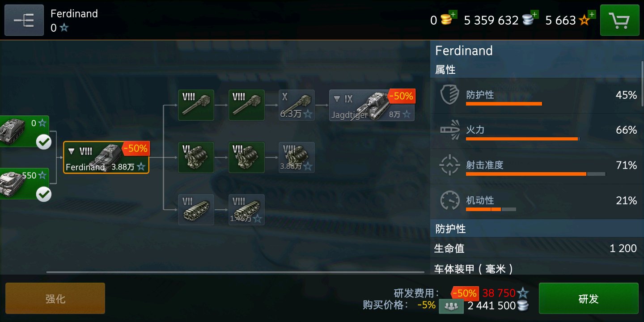Select the tier VII tracks module
Image resolution: width=644 pixels, height=322 pixels.
pos(196,210)
